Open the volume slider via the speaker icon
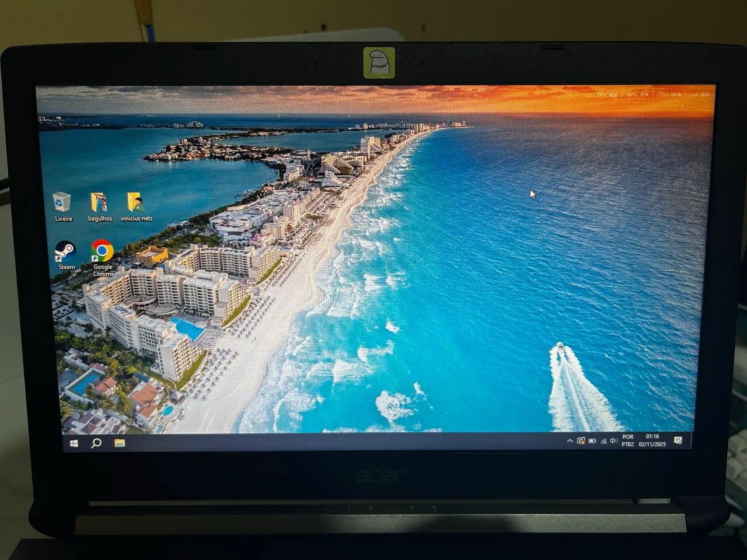Screen dimensions: 747x560 613,440
